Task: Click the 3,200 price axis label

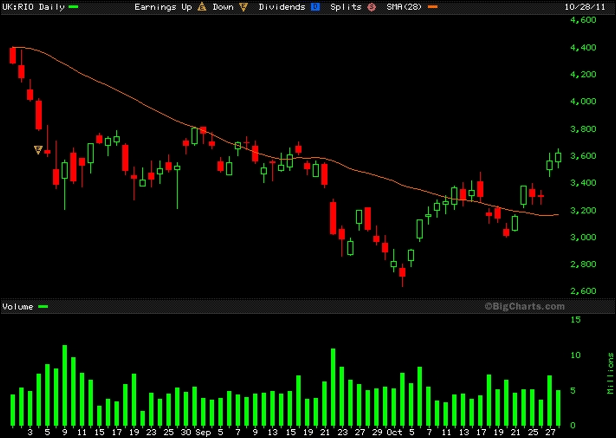Action: (583, 210)
